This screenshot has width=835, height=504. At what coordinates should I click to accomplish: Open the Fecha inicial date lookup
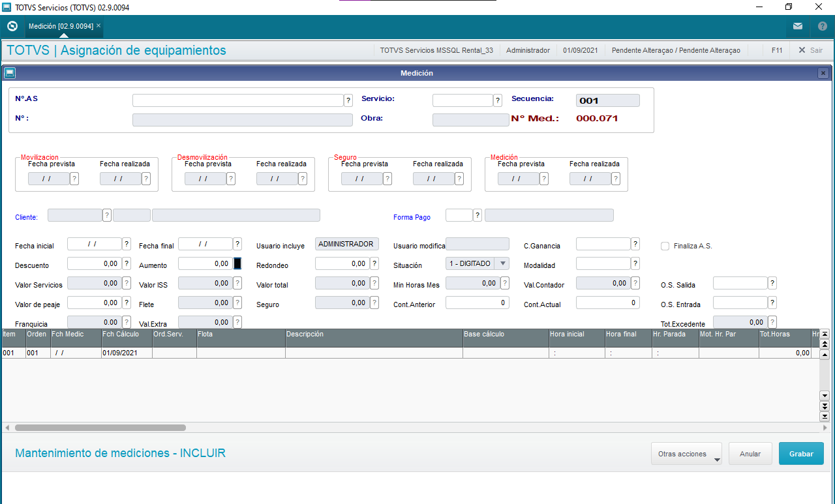pyautogui.click(x=127, y=244)
